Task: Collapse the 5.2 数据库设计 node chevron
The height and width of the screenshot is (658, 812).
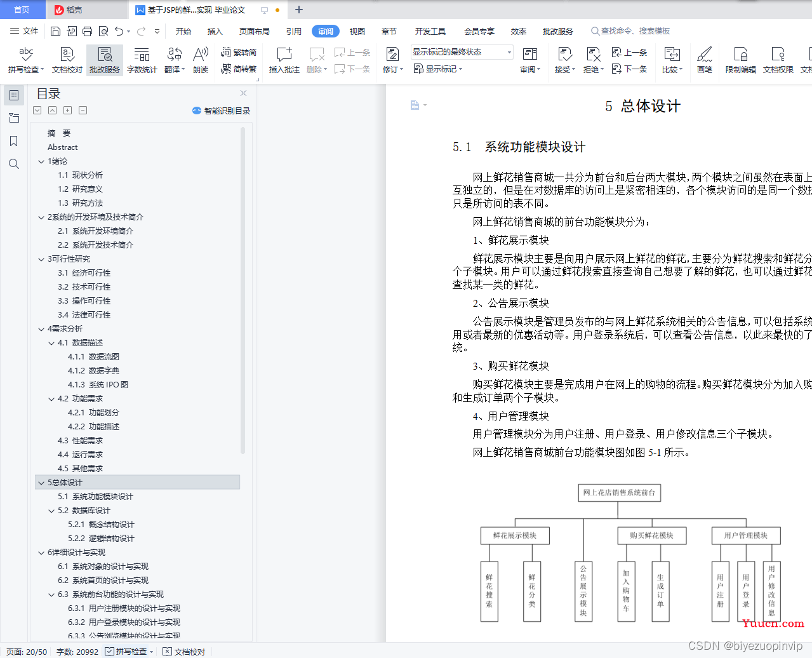Action: tap(51, 511)
